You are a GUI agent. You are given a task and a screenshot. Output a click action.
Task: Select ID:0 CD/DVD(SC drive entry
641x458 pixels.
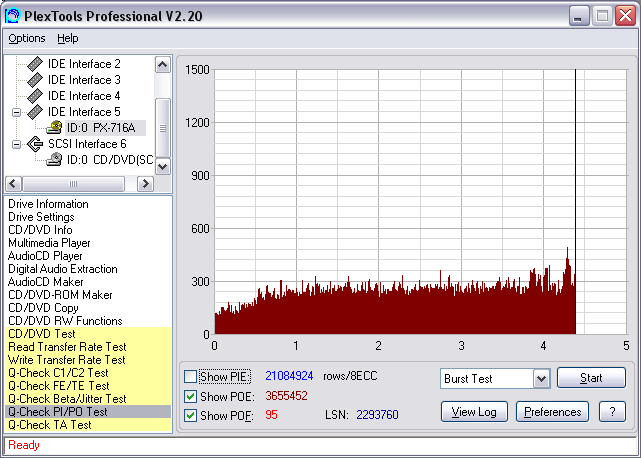[110, 159]
